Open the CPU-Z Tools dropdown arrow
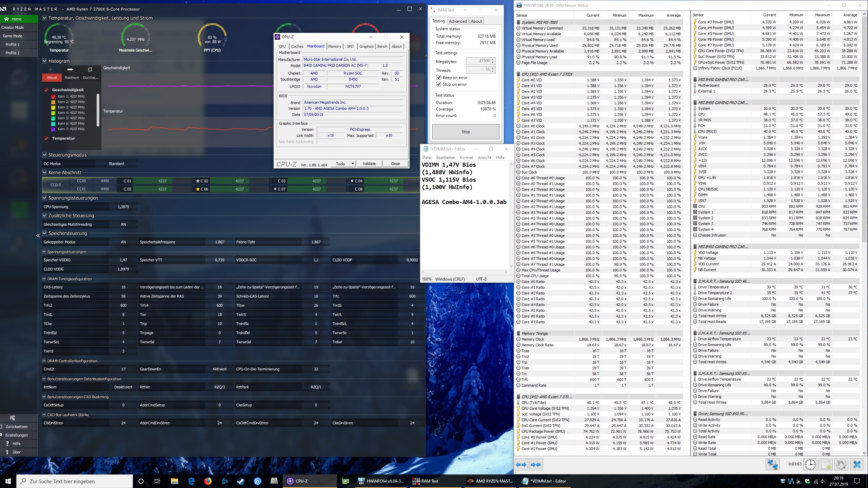 pyautogui.click(x=353, y=164)
